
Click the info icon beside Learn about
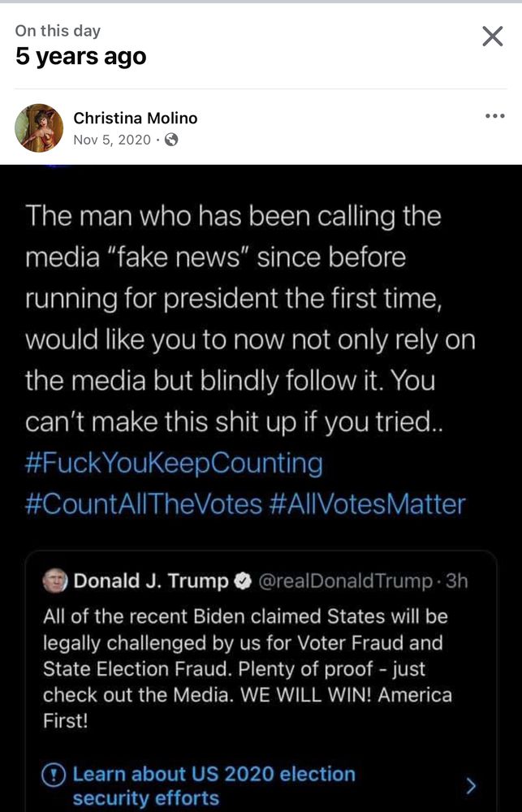coord(54,775)
